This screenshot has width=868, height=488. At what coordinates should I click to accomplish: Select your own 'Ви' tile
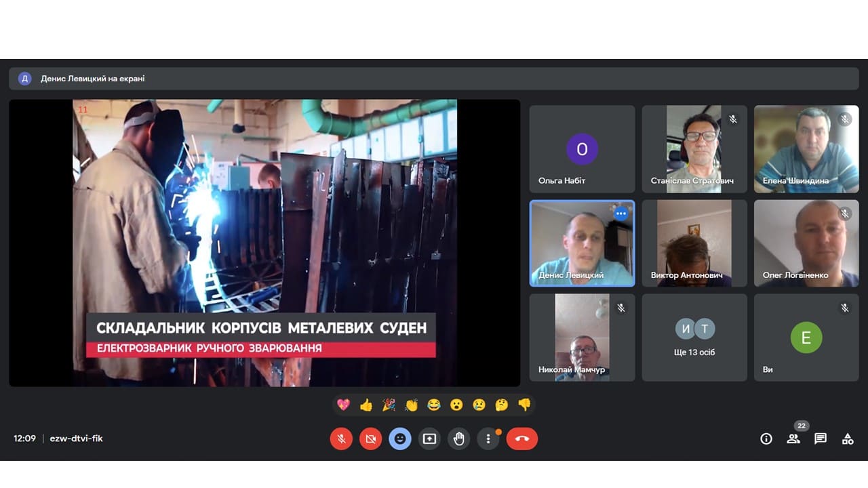pyautogui.click(x=806, y=338)
